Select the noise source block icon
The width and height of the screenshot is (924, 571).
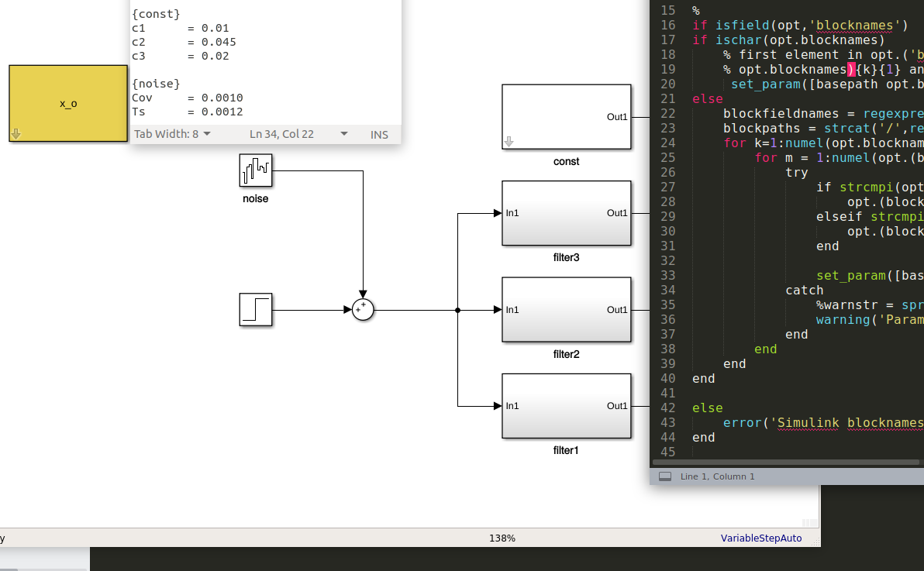point(256,170)
